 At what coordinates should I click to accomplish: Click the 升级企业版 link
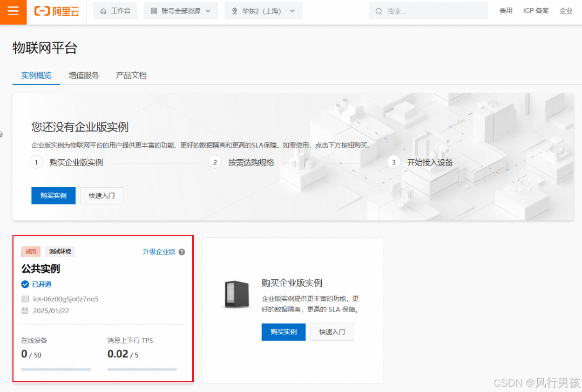tap(159, 252)
